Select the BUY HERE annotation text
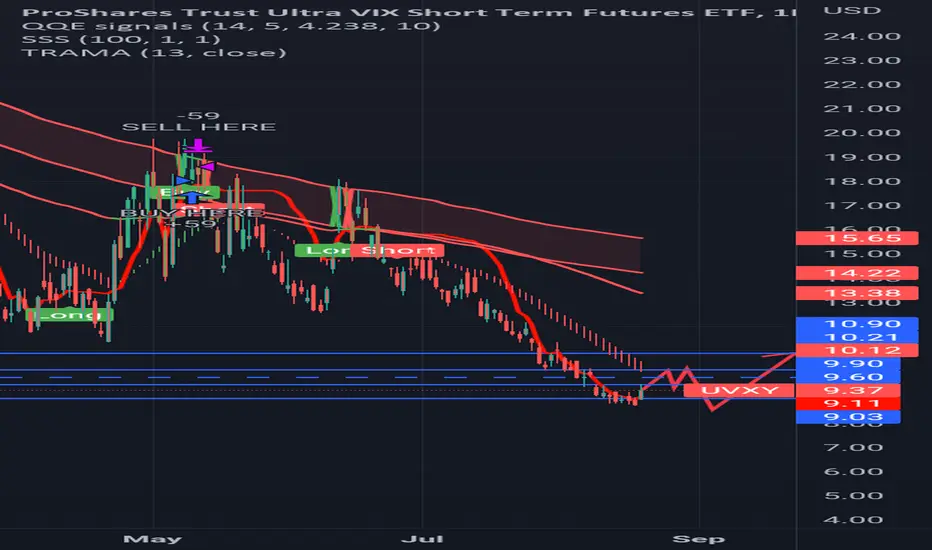 (191, 213)
